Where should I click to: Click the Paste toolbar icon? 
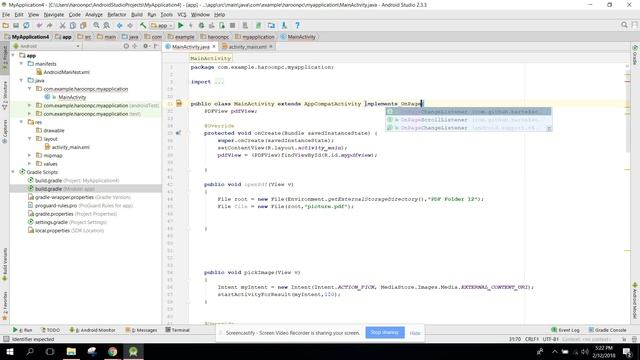[x=83, y=25]
